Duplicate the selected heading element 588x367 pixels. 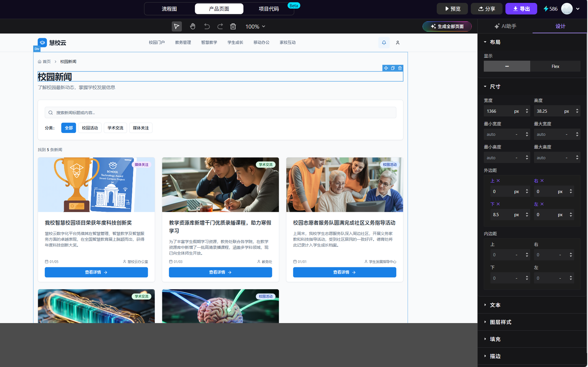pos(393,68)
